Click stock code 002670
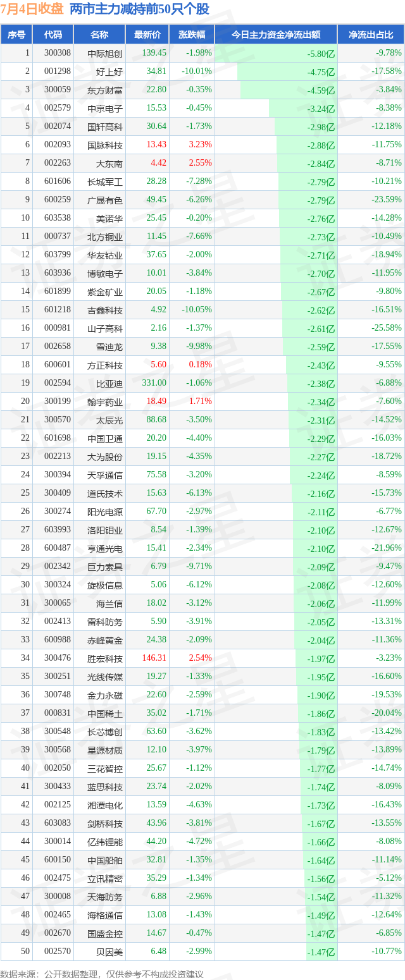This screenshot has width=405, height=980. pos(56,933)
